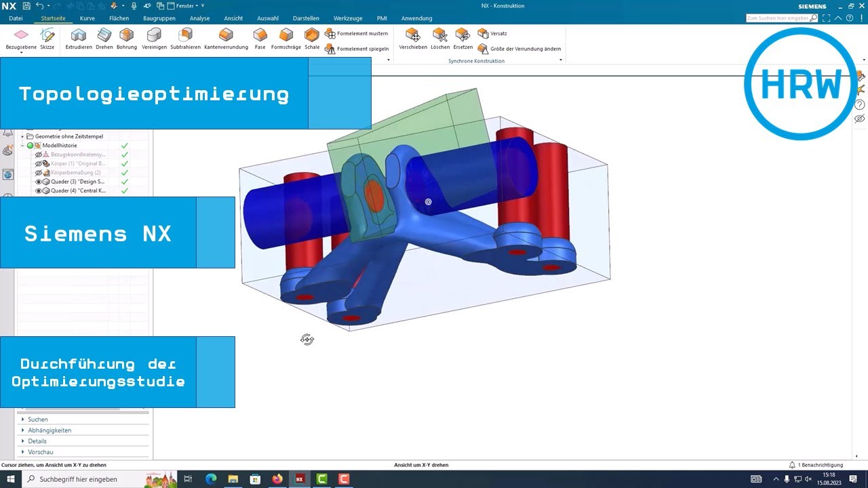Image resolution: width=868 pixels, height=488 pixels.
Task: Click the right-side hidden-eye icon
Action: point(860,119)
